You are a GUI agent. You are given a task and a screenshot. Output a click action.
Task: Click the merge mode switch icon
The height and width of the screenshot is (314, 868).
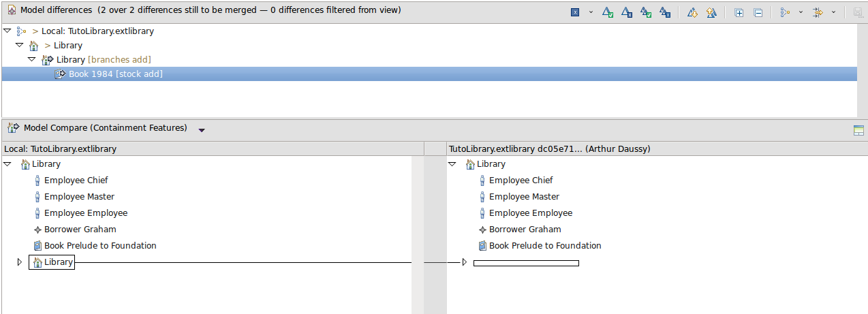[x=575, y=13]
